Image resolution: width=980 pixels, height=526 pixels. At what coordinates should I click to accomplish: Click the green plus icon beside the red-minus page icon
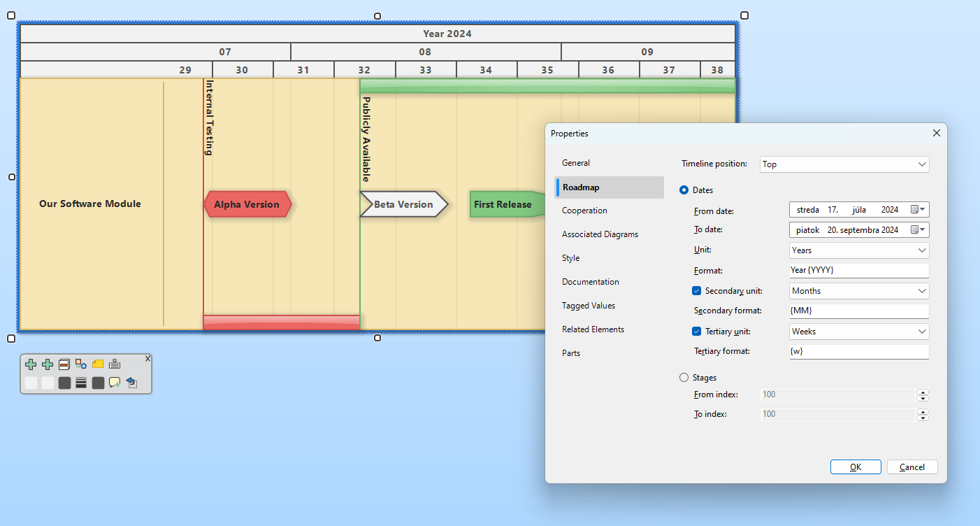tap(48, 364)
